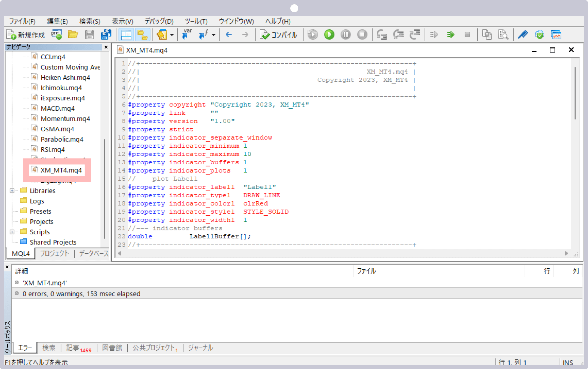This screenshot has height=369, width=588.
Task: Click the Pause debug execution icon
Action: [346, 35]
